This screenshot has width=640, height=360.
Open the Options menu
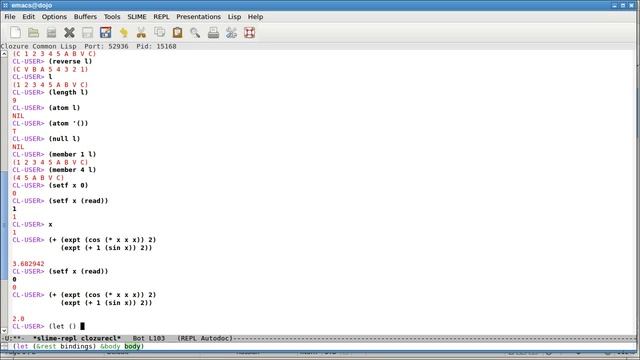pyautogui.click(x=54, y=17)
